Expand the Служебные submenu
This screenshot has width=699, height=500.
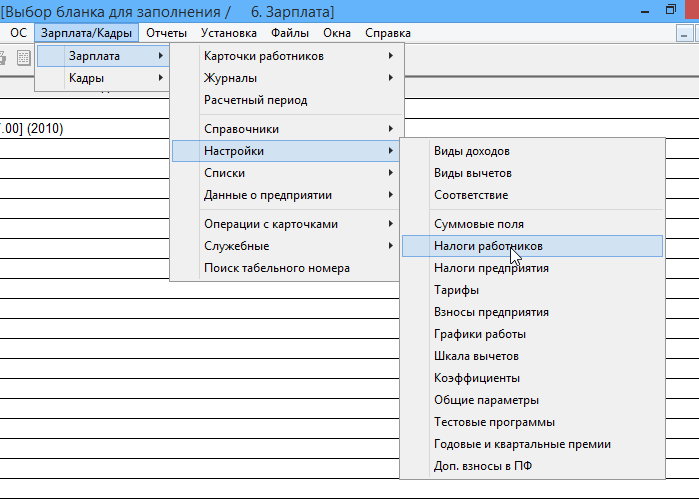[286, 246]
